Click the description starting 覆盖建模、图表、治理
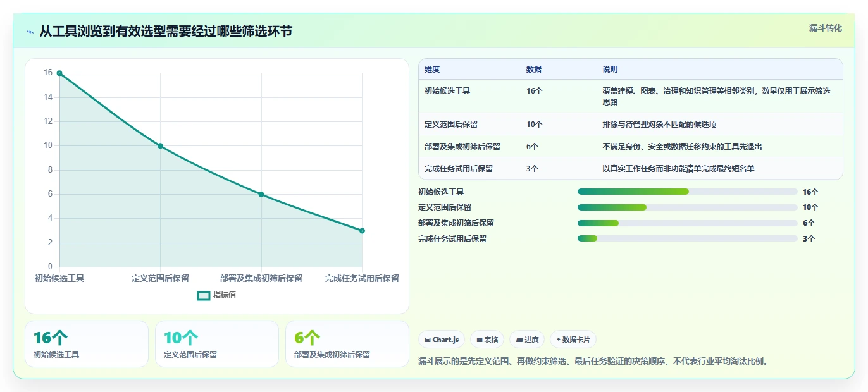Viewport: 868px width, 392px height. pos(717,96)
